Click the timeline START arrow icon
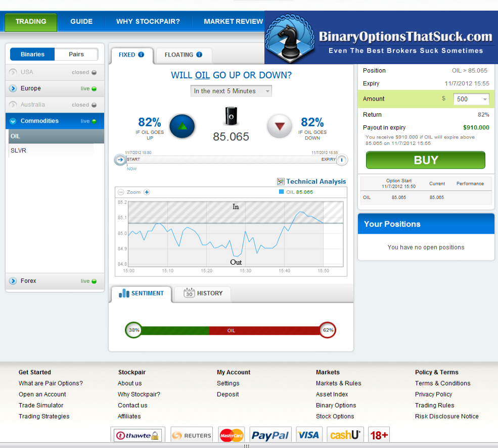498x448 pixels. tap(120, 160)
